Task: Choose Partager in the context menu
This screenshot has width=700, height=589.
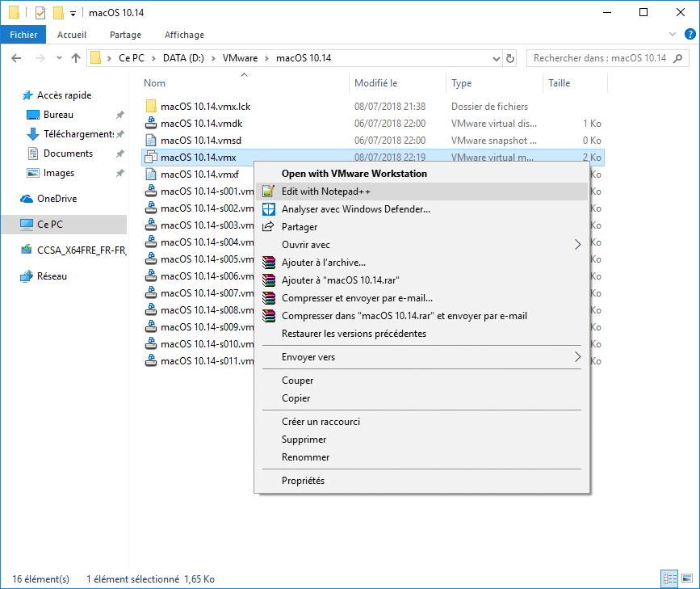Action: click(x=422, y=227)
